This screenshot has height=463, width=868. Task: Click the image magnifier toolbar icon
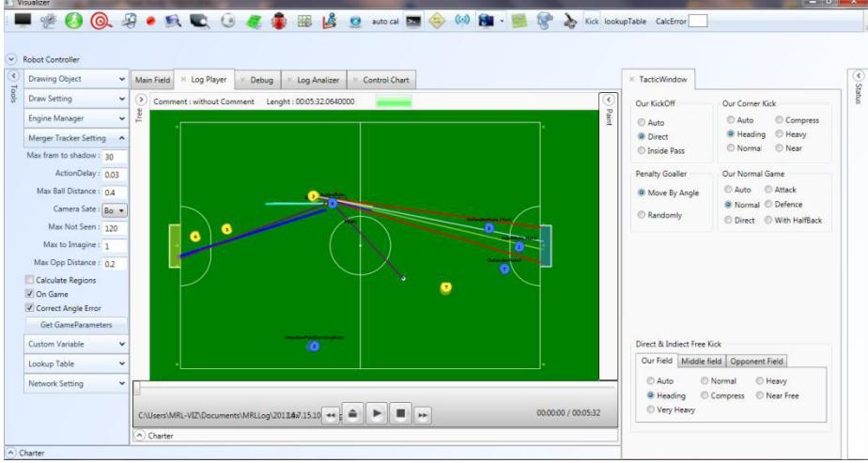pyautogui.click(x=173, y=21)
